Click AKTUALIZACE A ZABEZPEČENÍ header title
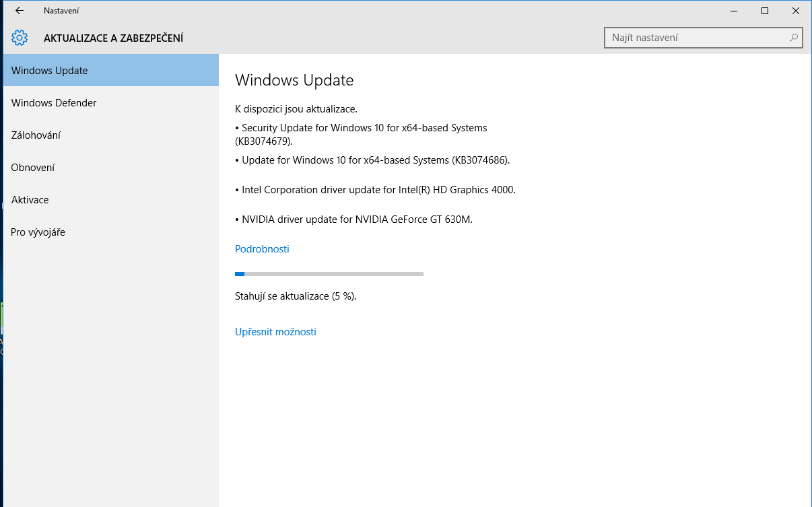The image size is (812, 507). pos(113,38)
